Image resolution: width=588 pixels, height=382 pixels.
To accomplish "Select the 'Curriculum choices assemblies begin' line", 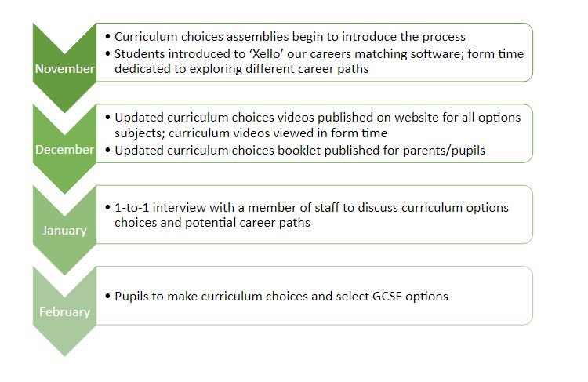I will pyautogui.click(x=290, y=37).
